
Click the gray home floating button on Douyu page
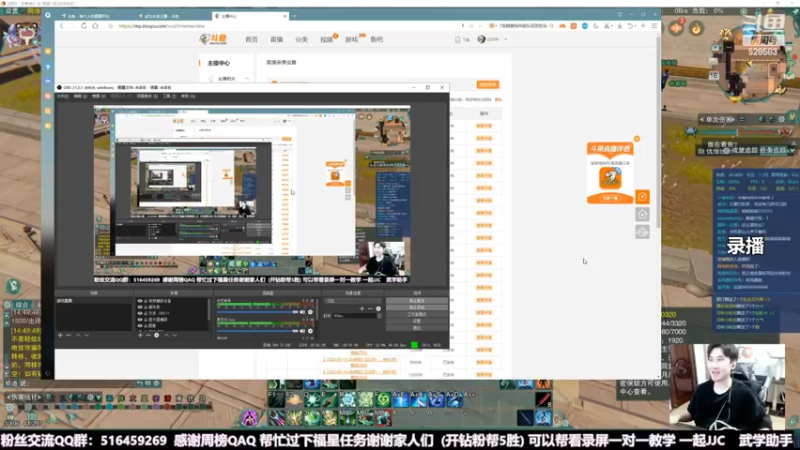click(642, 214)
